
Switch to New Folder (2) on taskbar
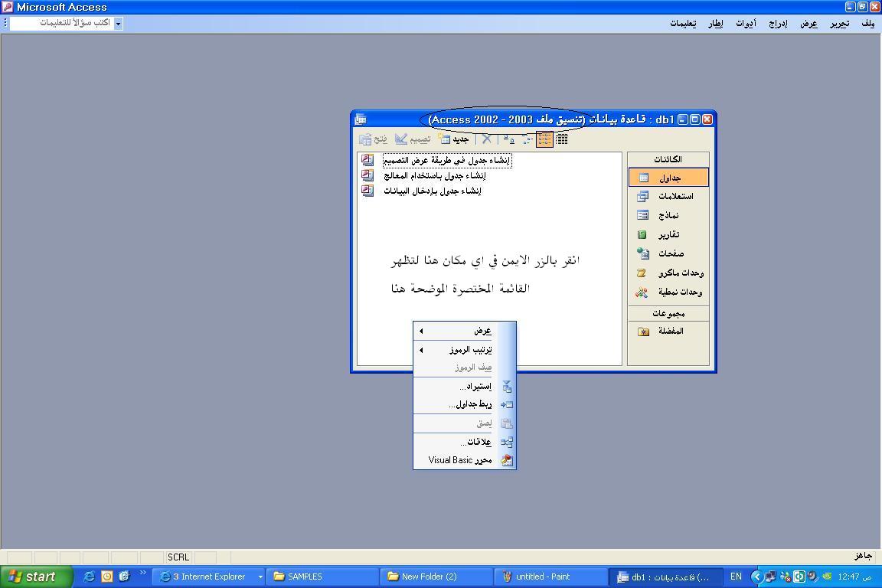click(436, 577)
